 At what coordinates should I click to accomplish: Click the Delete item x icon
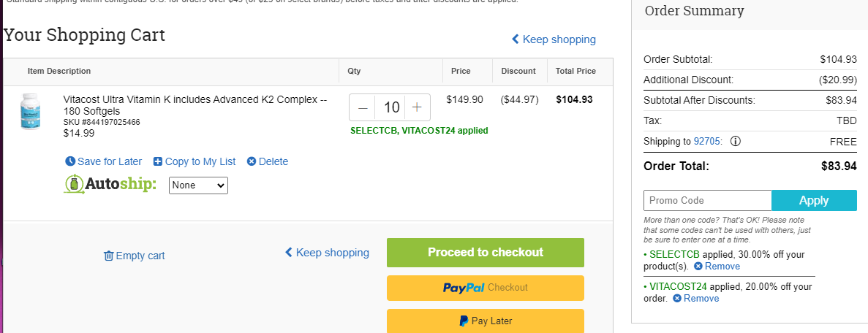pos(252,161)
